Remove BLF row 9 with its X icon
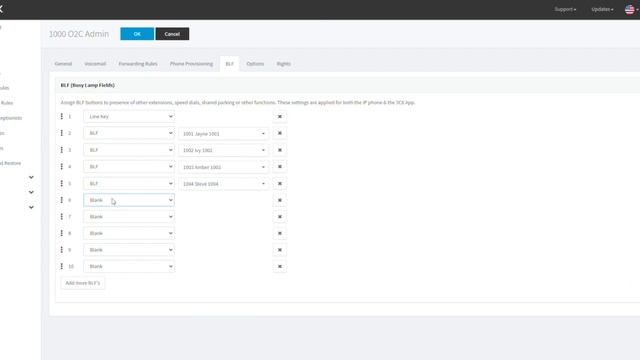Image resolution: width=640 pixels, height=360 pixels. (x=280, y=250)
